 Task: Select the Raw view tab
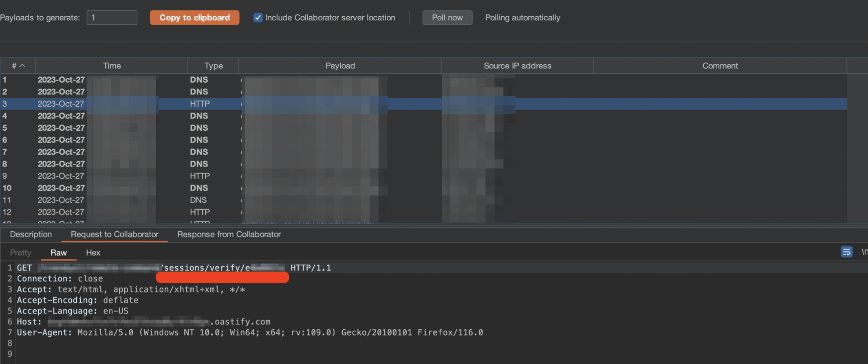pos(59,253)
